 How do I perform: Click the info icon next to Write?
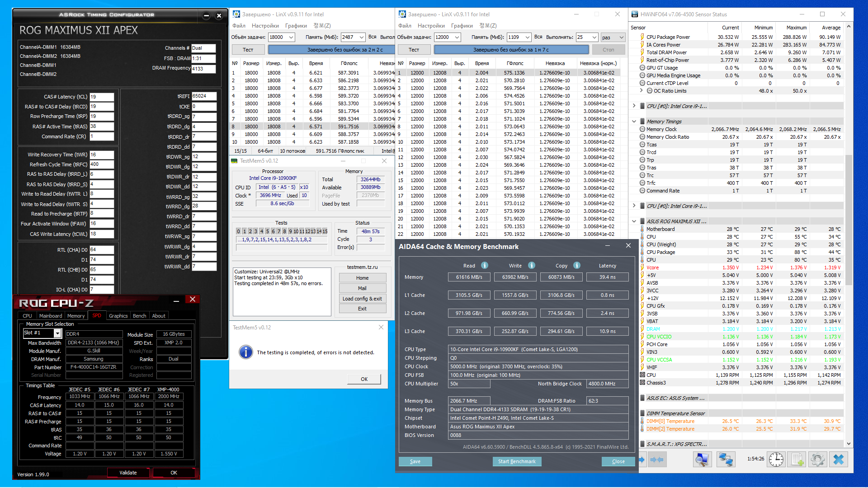tap(532, 266)
